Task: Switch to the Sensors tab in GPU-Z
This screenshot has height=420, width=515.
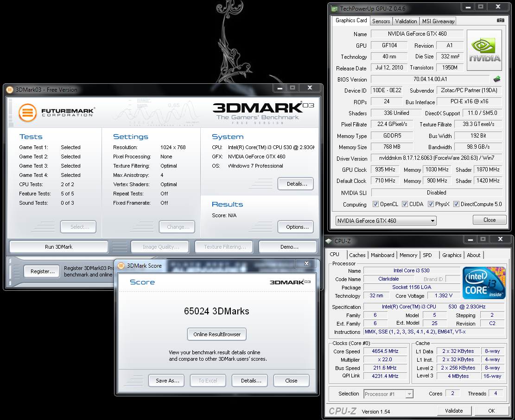Action: pyautogui.click(x=381, y=21)
